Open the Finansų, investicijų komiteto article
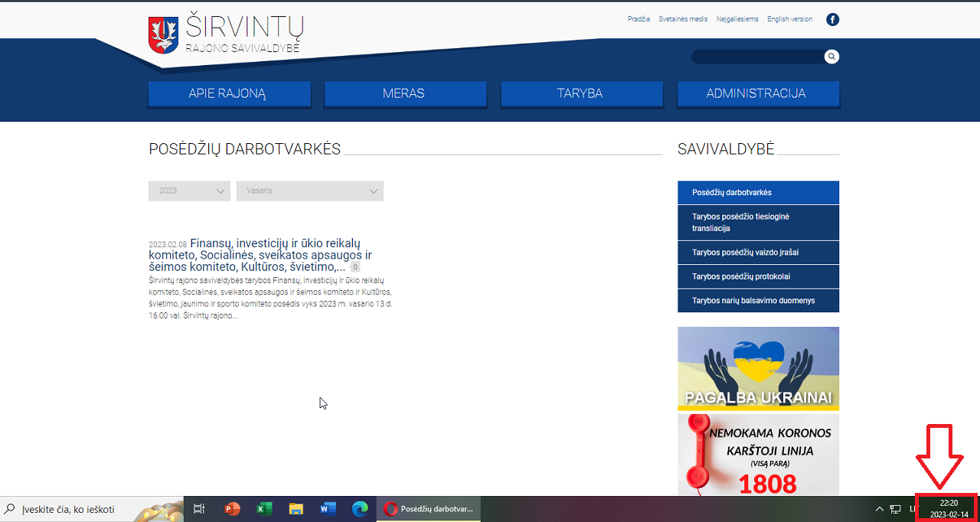The height and width of the screenshot is (522, 980). coord(260,254)
